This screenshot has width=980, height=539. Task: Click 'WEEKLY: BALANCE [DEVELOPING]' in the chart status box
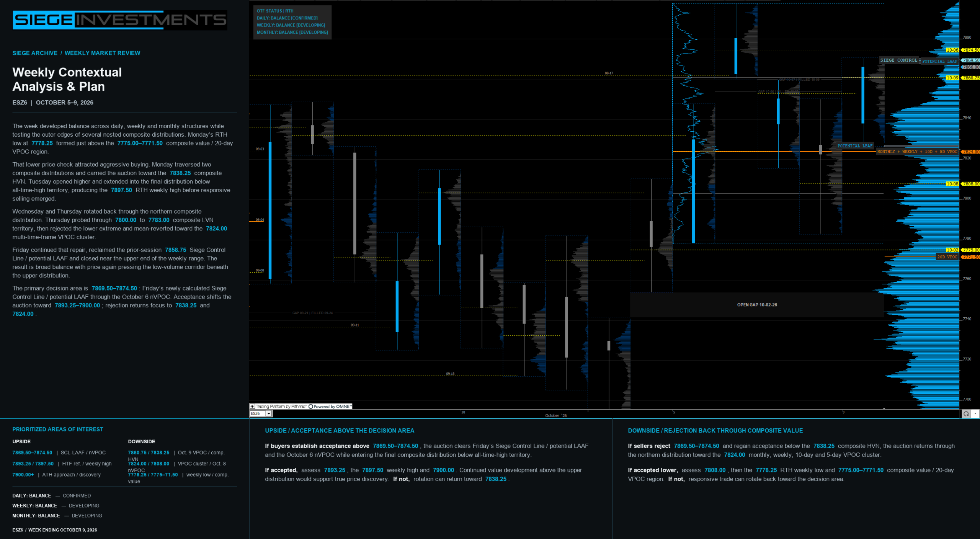tap(291, 25)
